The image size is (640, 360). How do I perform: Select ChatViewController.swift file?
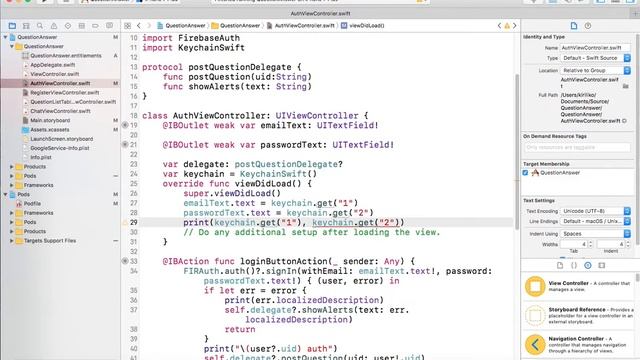(60, 111)
